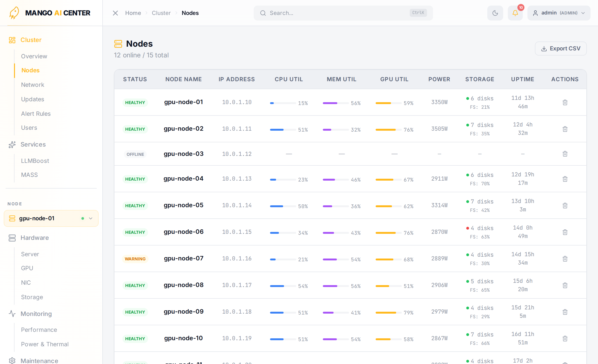Delete gpu-node-02 with trash icon
The image size is (598, 364).
(565, 129)
